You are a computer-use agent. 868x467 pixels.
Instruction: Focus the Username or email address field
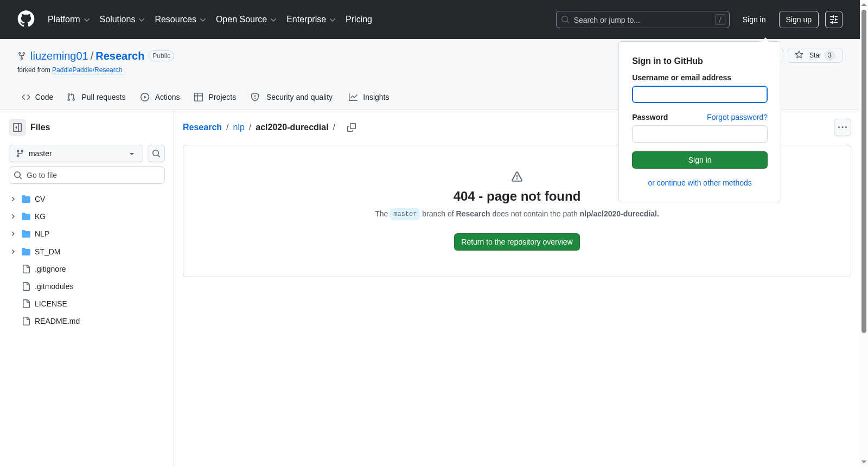pos(700,94)
